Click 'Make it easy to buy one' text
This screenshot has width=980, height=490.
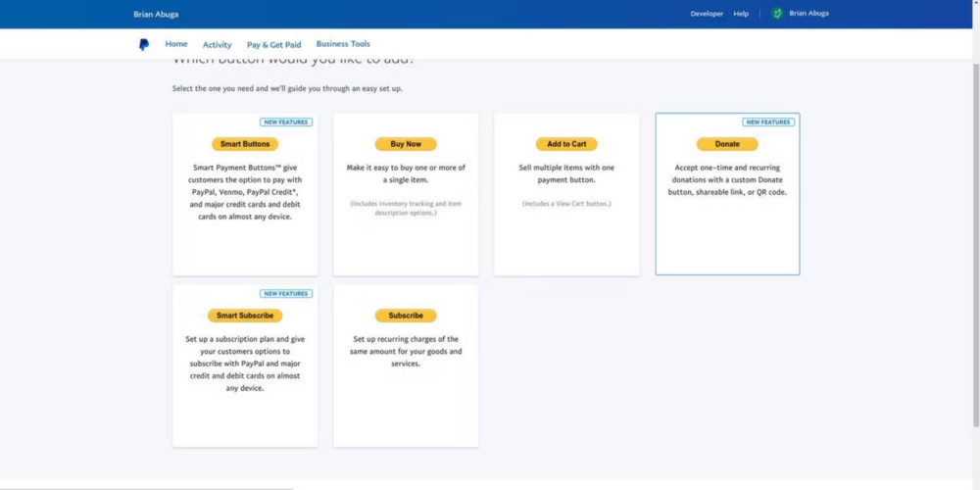tap(406, 173)
